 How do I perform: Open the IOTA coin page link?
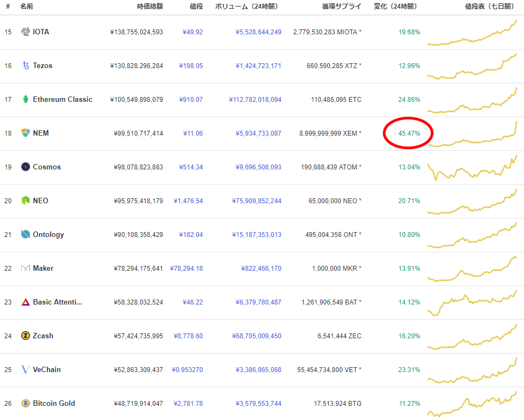point(41,32)
